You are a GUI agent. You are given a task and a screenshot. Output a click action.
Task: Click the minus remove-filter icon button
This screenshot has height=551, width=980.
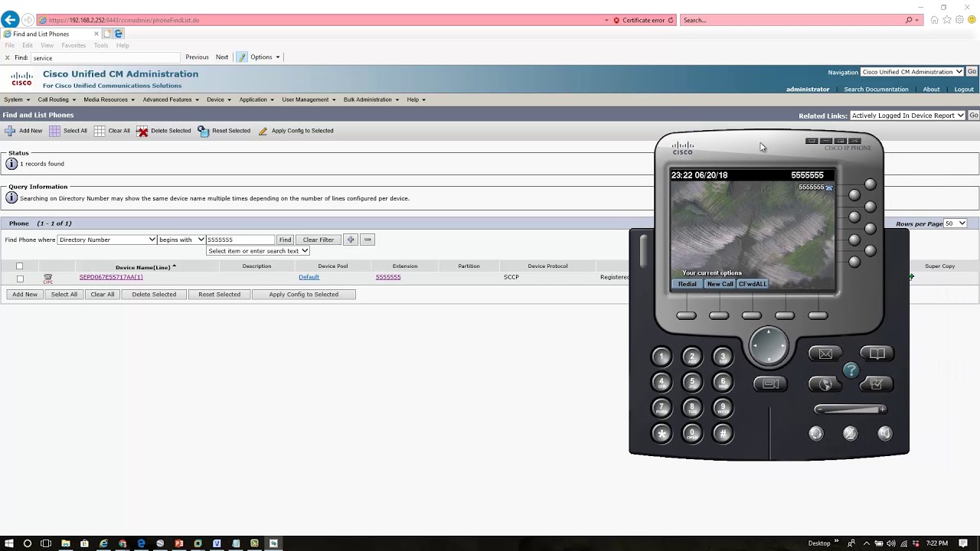click(367, 240)
